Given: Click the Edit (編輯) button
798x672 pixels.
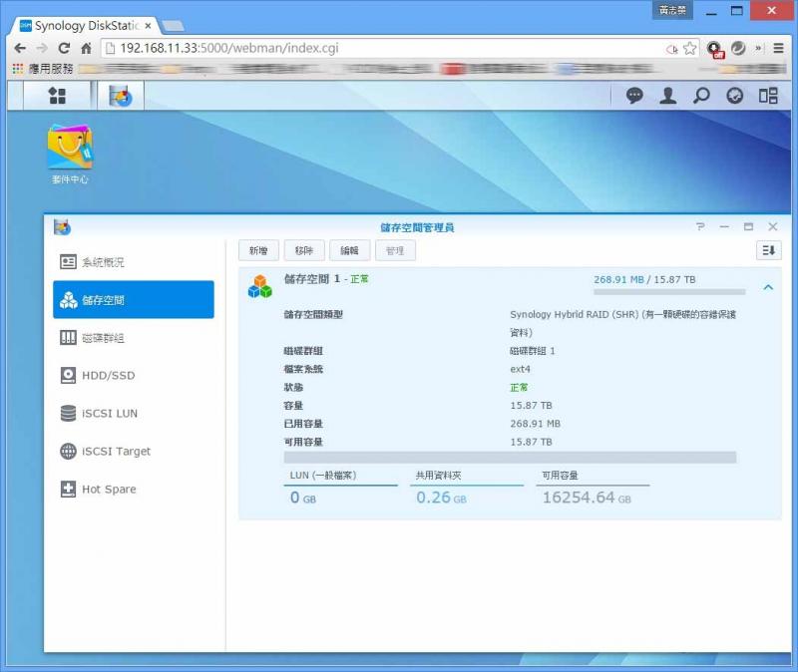Looking at the screenshot, I should point(350,250).
